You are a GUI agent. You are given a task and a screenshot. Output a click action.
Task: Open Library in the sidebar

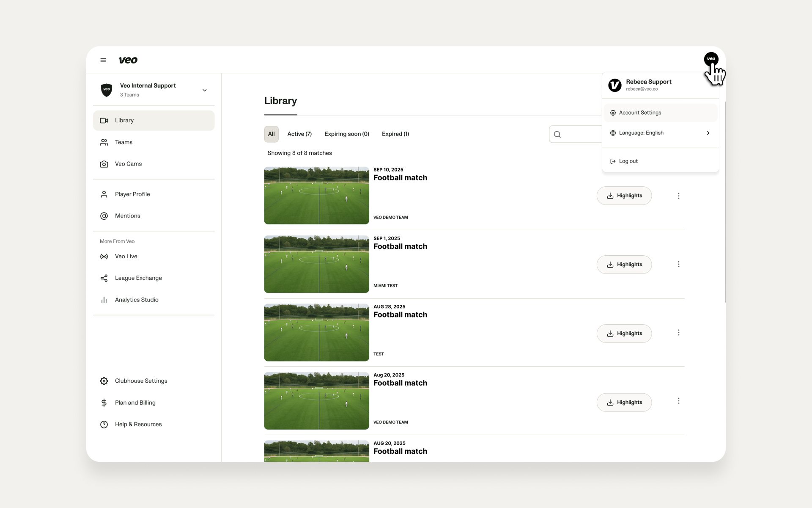pos(154,121)
